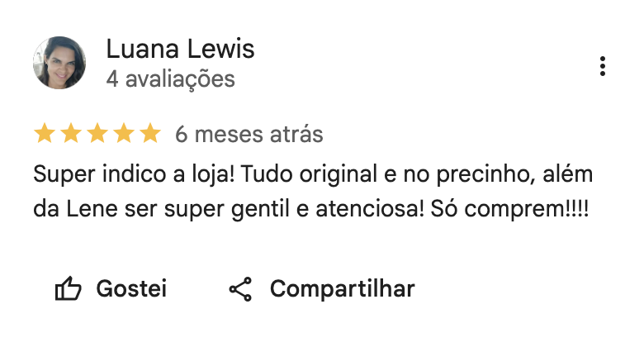Share the review via Compartilhar label
This screenshot has height=347, width=644.
pos(342,289)
